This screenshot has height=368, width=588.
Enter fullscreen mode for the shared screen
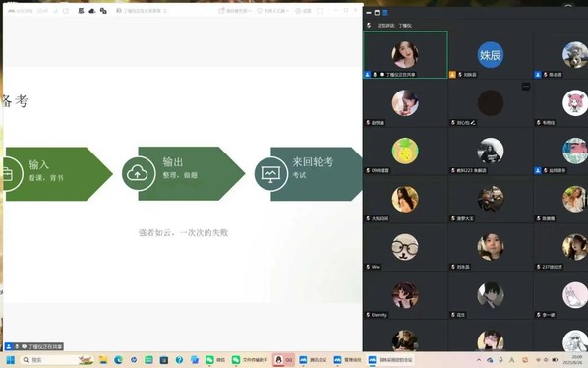pos(320,11)
